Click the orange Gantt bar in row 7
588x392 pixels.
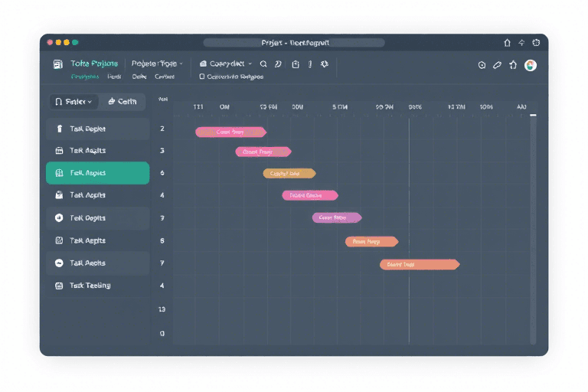(419, 264)
